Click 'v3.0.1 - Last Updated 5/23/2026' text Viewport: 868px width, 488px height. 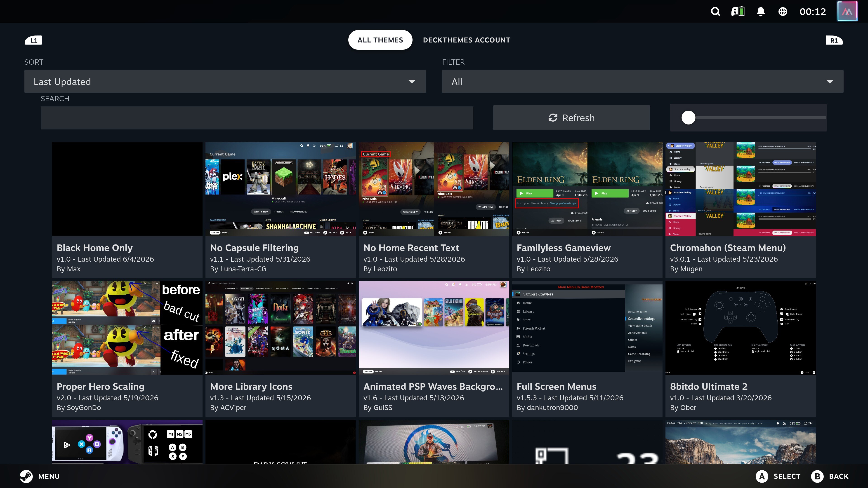(x=724, y=259)
